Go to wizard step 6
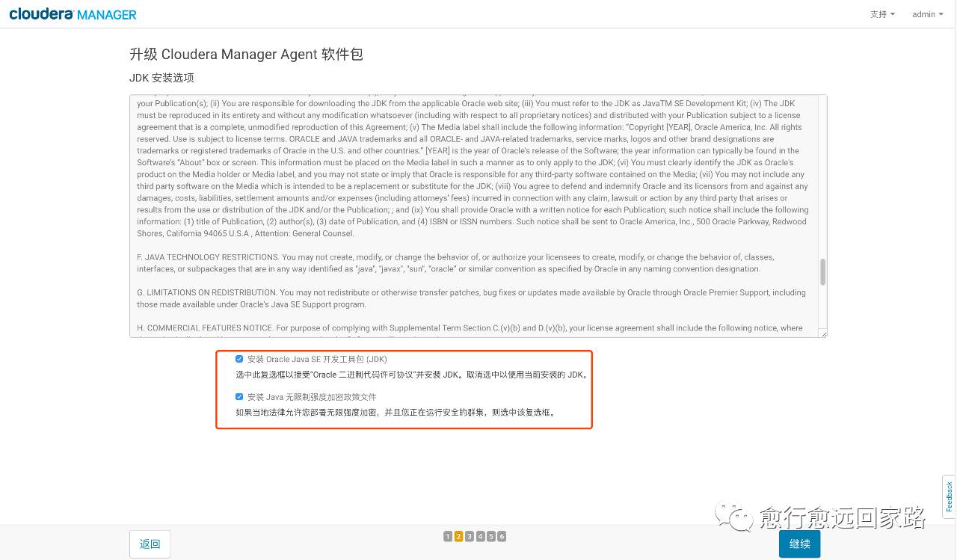This screenshot has width=957, height=560. pos(502,536)
